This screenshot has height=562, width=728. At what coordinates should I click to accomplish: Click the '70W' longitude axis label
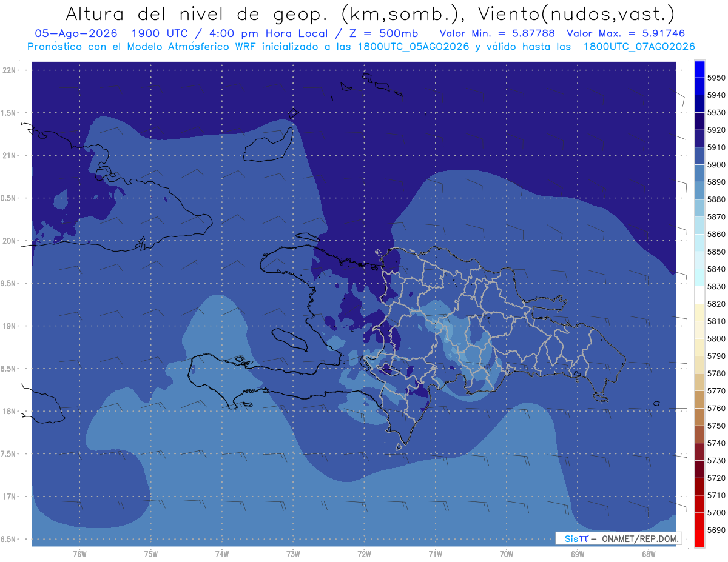pyautogui.click(x=507, y=554)
